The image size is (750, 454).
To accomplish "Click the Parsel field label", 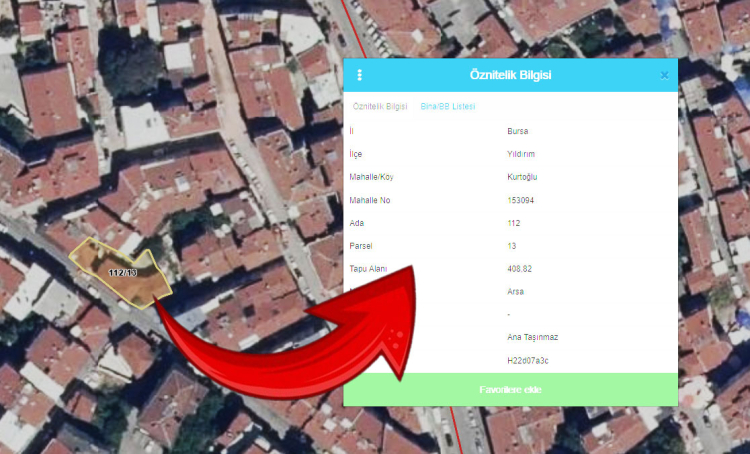I will click(360, 246).
